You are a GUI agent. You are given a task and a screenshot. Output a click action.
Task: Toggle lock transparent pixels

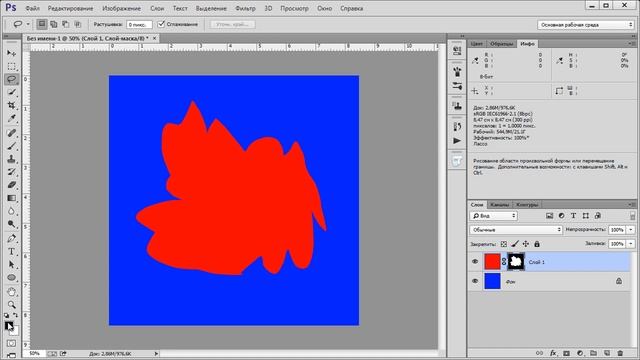point(504,244)
